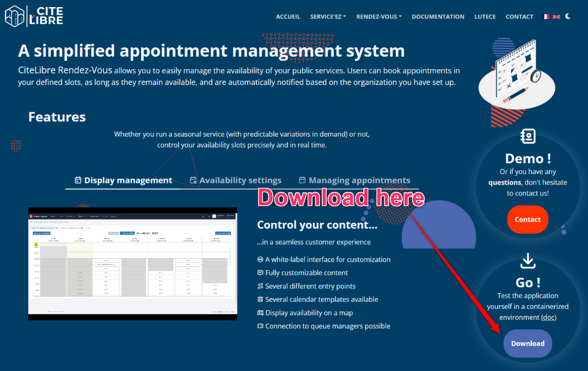Switch language with the UK flag
Screen dimensions: 588x371
[x=556, y=17]
